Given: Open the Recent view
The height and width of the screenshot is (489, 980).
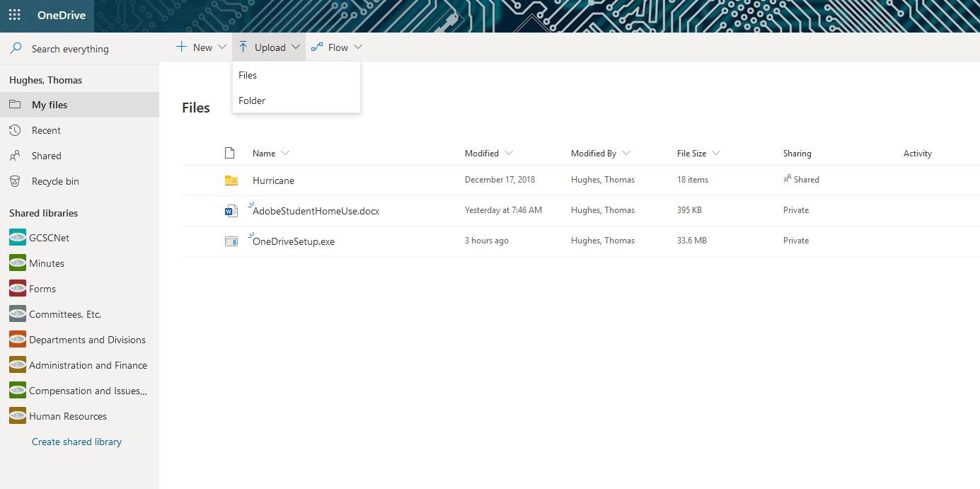Looking at the screenshot, I should point(79,130).
